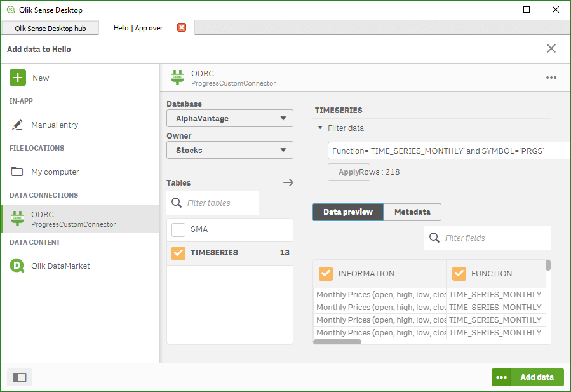Click inside the Filter fields search box

tap(495, 237)
